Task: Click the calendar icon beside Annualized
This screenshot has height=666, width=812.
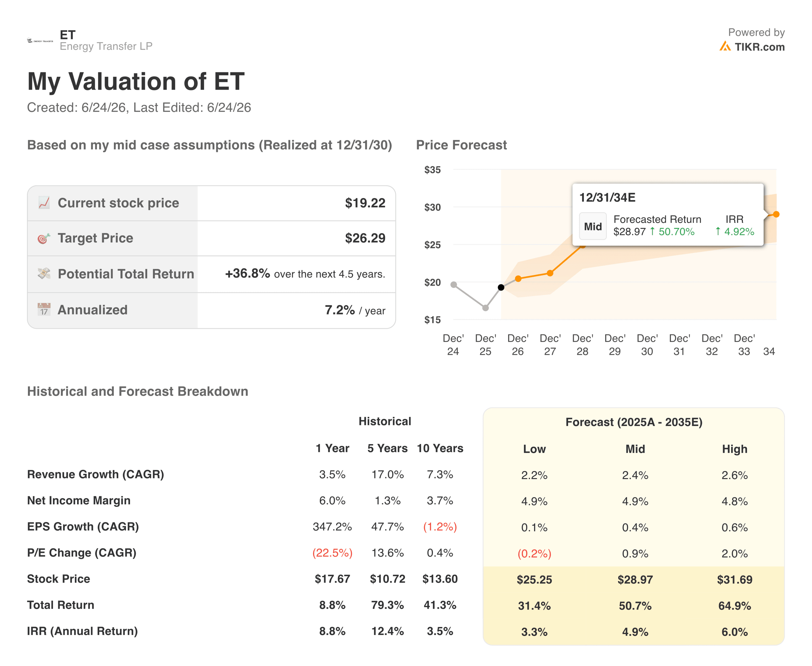Action: tap(44, 309)
